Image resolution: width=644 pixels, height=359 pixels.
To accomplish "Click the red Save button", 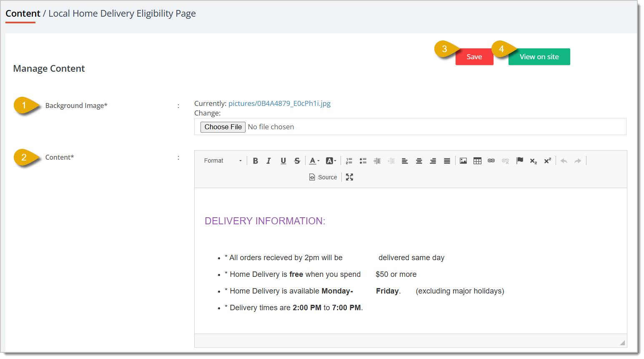I will click(474, 57).
